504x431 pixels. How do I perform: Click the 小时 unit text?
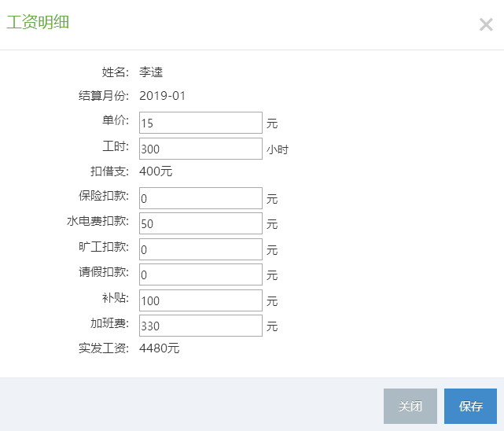click(278, 149)
